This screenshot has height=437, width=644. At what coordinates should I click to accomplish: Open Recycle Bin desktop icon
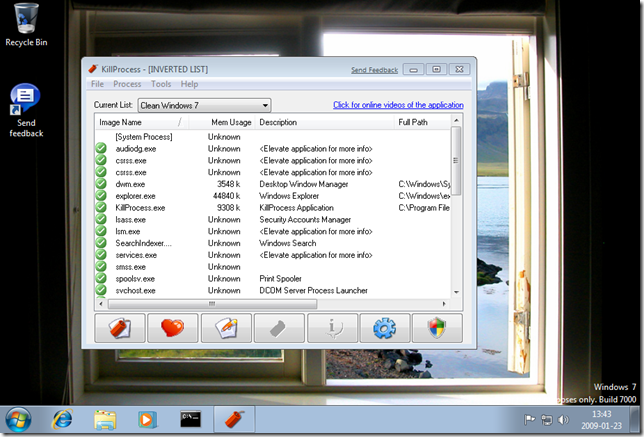pyautogui.click(x=26, y=25)
